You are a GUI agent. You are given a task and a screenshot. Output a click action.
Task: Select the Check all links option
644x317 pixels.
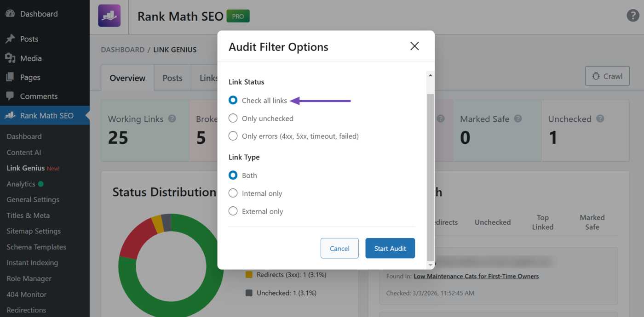click(233, 100)
